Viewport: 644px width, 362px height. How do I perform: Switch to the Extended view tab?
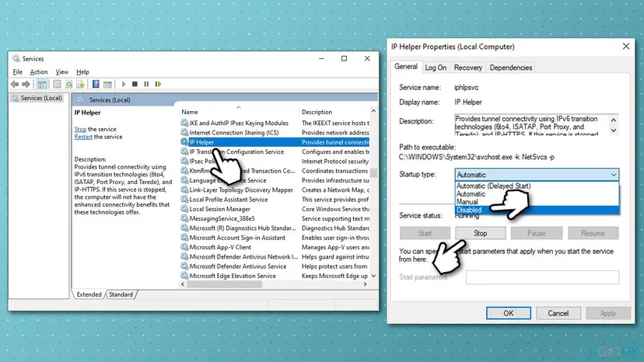[x=89, y=294]
